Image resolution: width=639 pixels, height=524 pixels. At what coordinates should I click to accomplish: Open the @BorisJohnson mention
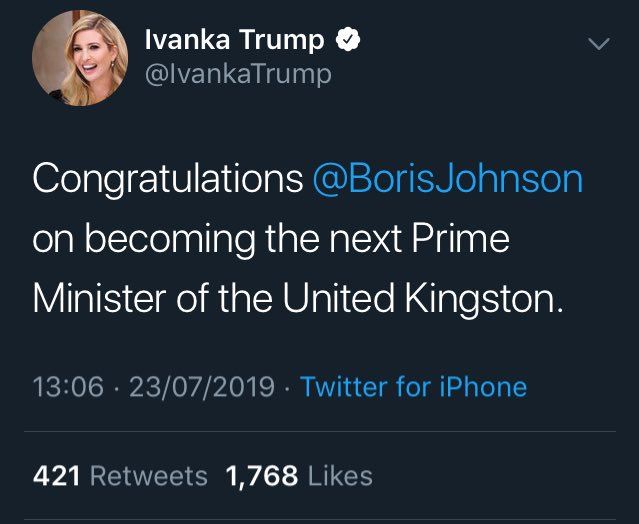point(447,179)
